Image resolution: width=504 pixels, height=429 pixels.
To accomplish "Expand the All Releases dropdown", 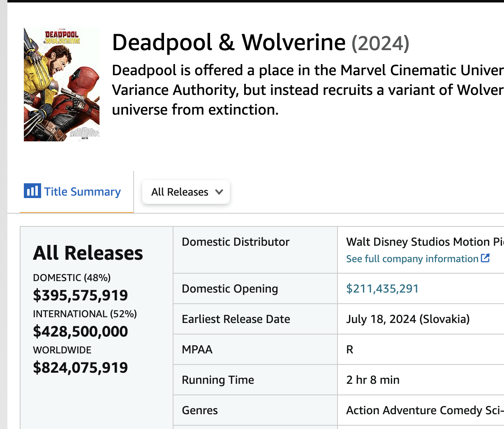I will pyautogui.click(x=186, y=192).
